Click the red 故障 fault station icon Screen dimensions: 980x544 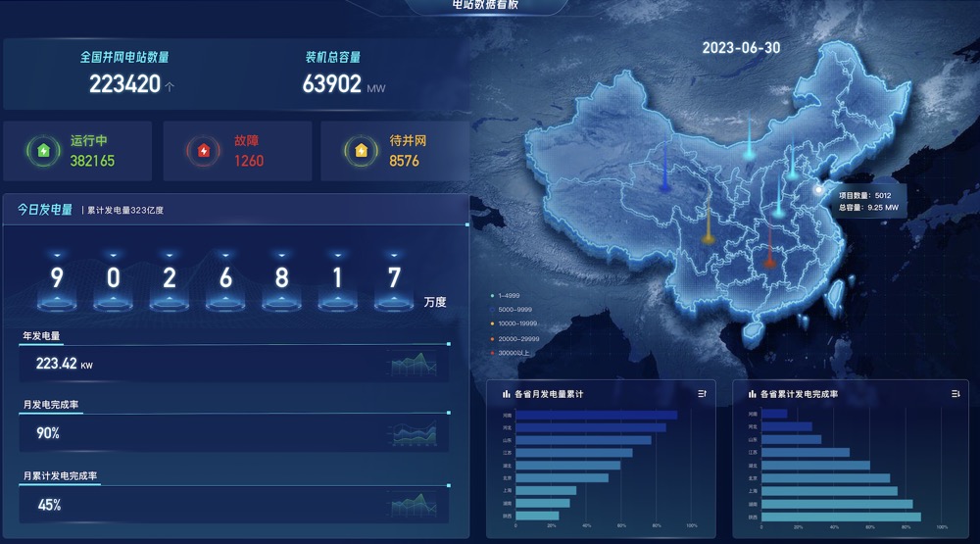pos(204,151)
